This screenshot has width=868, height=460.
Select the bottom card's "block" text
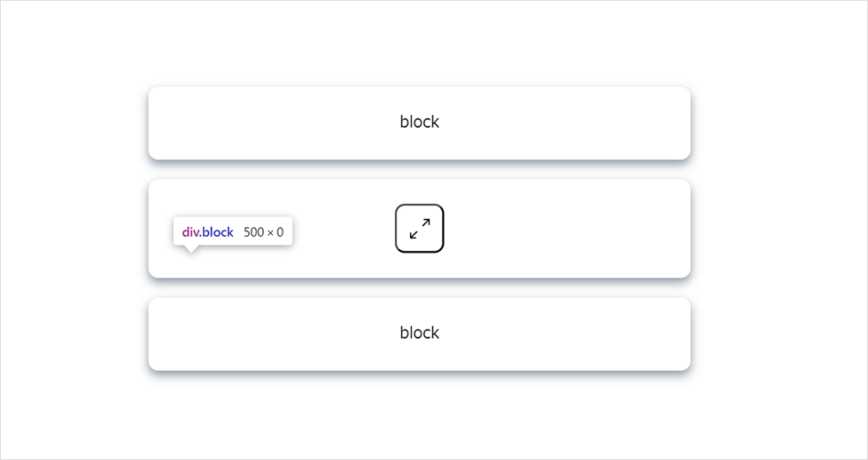[419, 332]
